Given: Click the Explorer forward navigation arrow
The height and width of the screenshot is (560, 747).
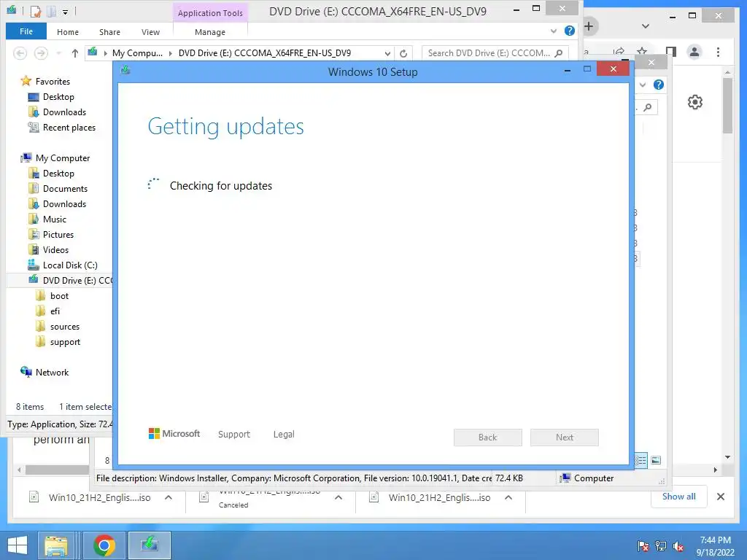Looking at the screenshot, I should point(41,52).
